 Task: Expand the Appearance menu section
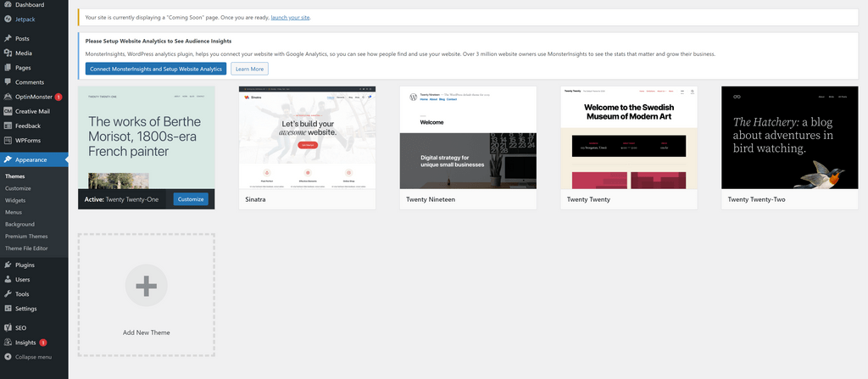(x=31, y=159)
